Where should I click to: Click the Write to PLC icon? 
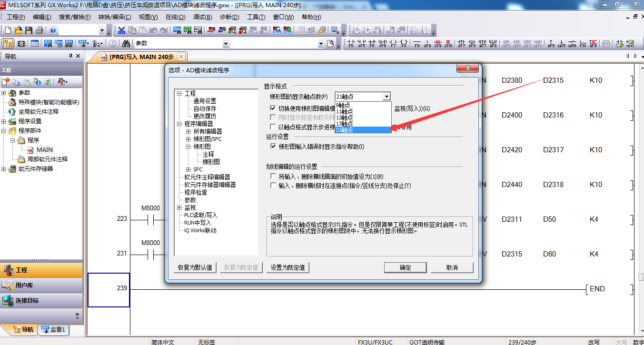(211, 30)
